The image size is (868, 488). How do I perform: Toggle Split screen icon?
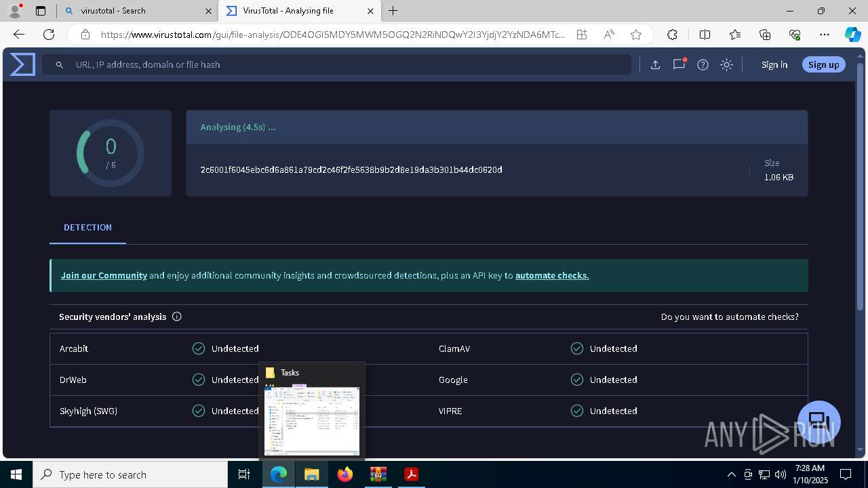(705, 35)
